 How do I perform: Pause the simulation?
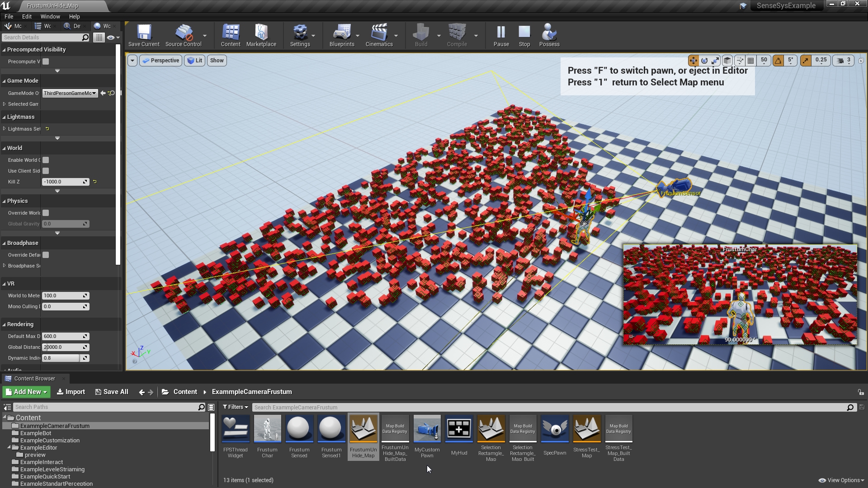coord(501,35)
